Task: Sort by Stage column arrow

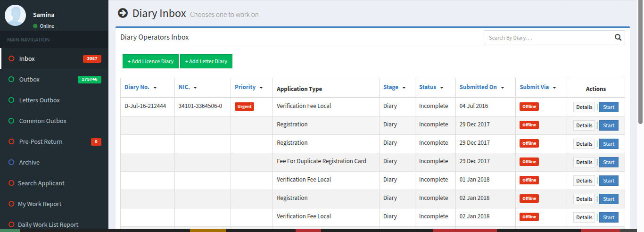Action: click(404, 88)
